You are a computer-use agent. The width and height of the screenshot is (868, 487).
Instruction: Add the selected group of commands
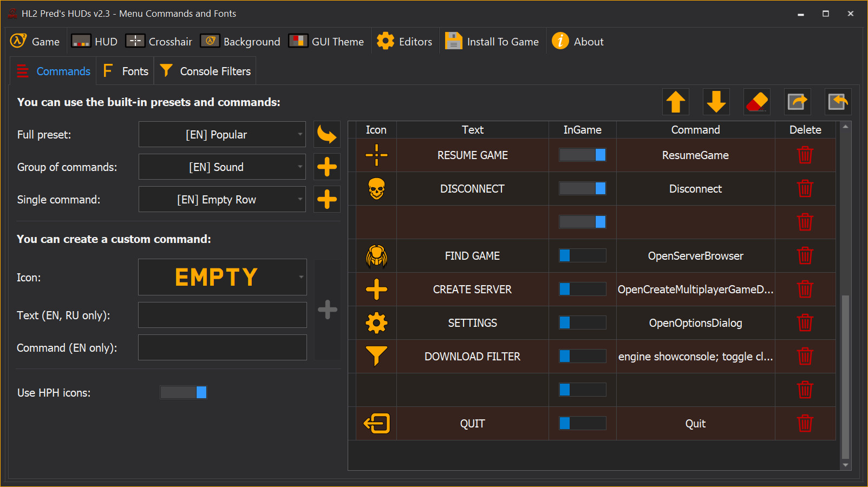pyautogui.click(x=327, y=167)
